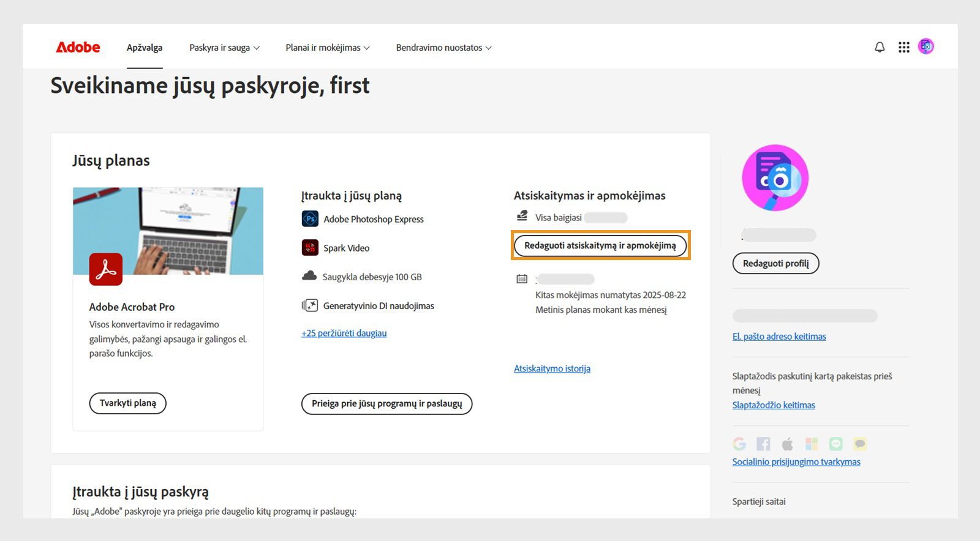This screenshot has height=541, width=980.
Task: Click the Google social login icon
Action: 739,444
